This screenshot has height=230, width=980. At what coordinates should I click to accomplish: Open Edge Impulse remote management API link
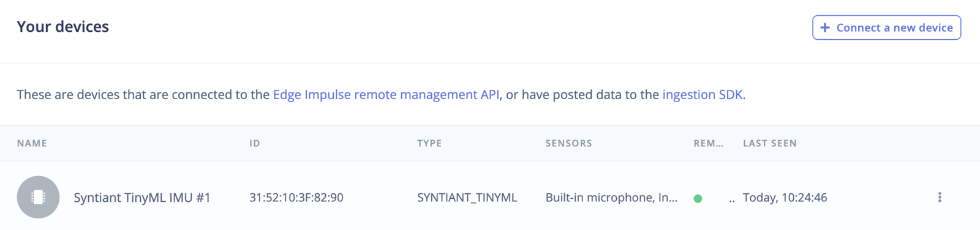[386, 95]
